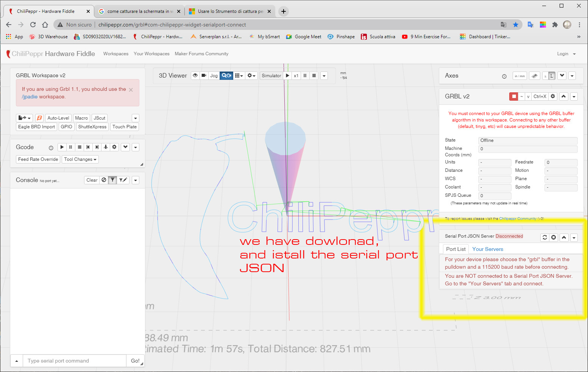
Task: Toggle the Eagle BRD Import widget
Action: tap(37, 127)
